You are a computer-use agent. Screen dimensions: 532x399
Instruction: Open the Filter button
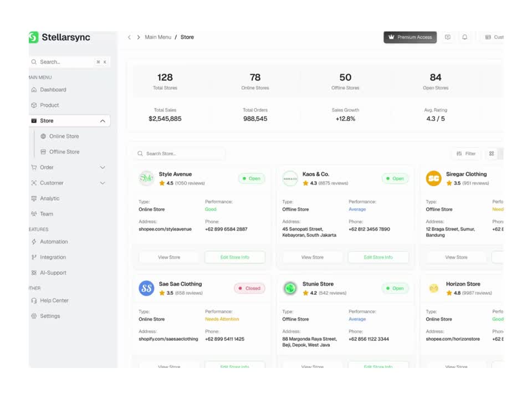(466, 154)
